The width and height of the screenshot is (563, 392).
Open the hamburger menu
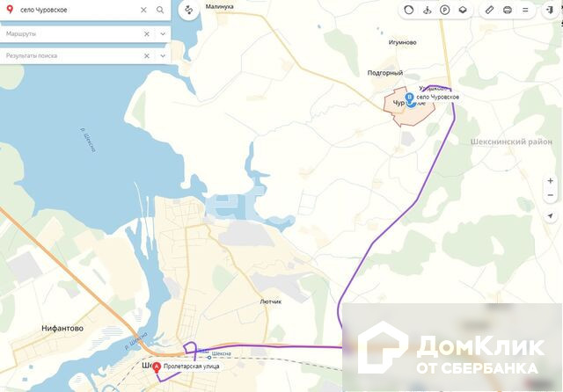pyautogui.click(x=525, y=10)
